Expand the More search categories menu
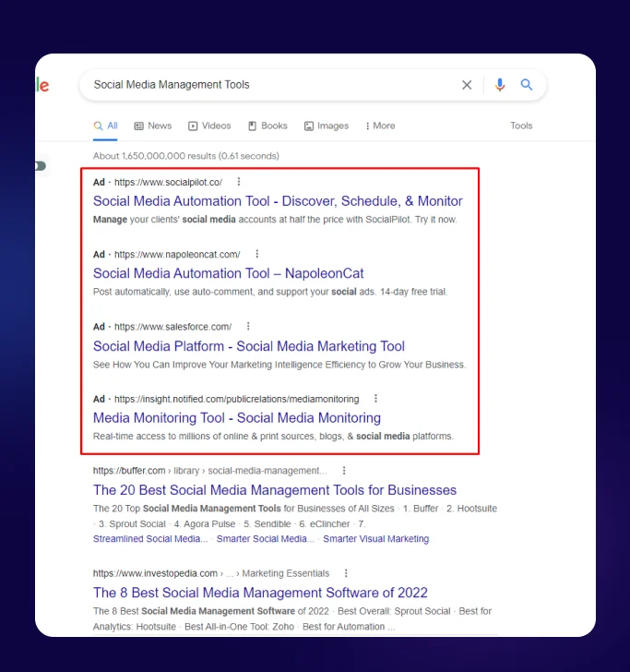 380,126
